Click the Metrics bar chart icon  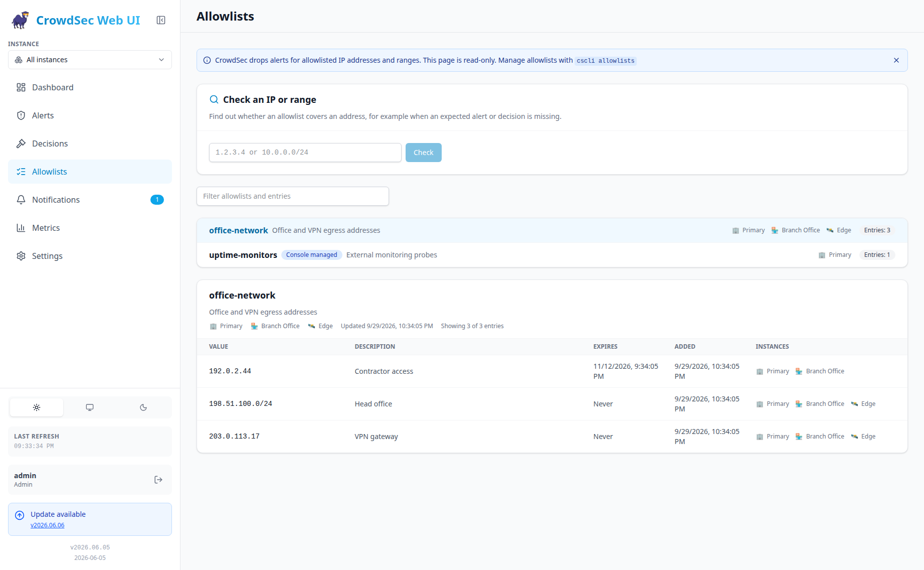[x=21, y=228]
